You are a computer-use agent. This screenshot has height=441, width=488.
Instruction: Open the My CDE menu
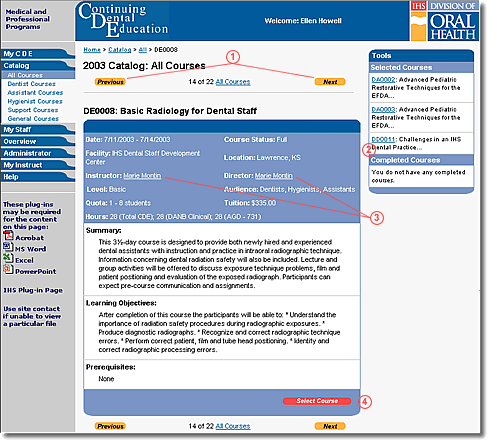38,54
